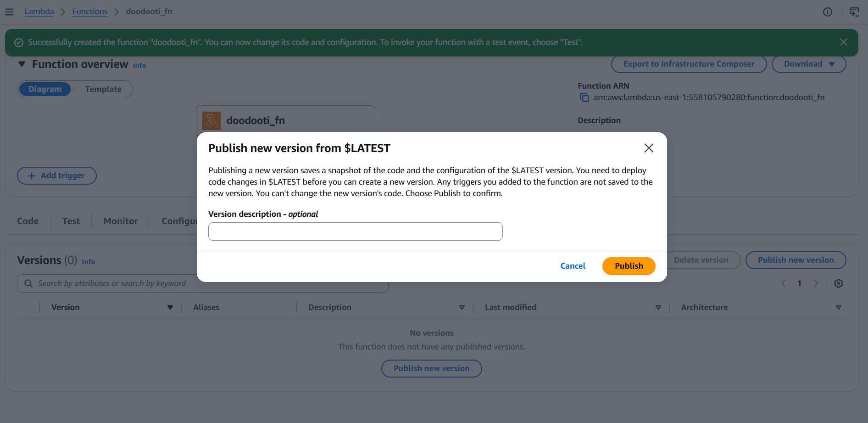Screen dimensions: 868x423
Task: Go to Lambda breadcrumb link
Action: [x=39, y=11]
